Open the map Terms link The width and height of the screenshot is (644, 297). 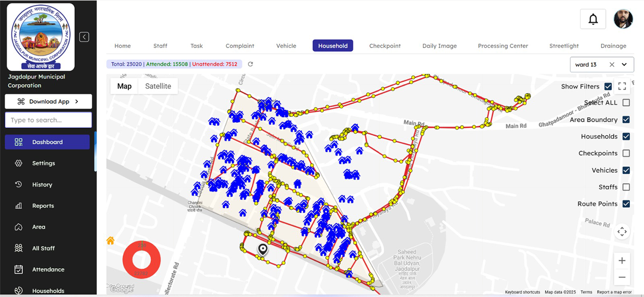tap(586, 292)
